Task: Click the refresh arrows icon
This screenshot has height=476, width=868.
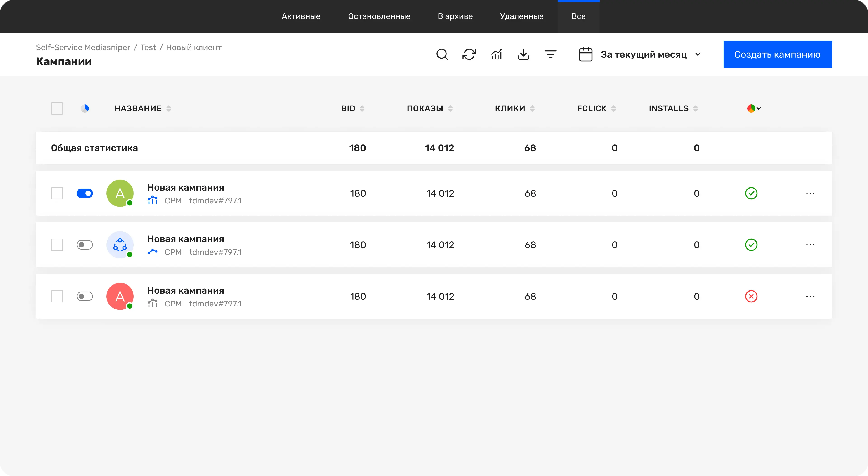Action: (469, 54)
